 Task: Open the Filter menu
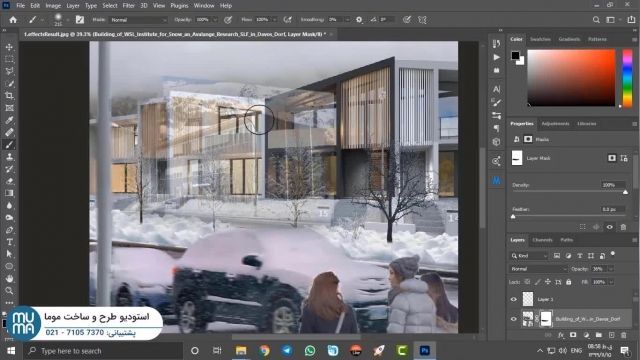coord(129,6)
